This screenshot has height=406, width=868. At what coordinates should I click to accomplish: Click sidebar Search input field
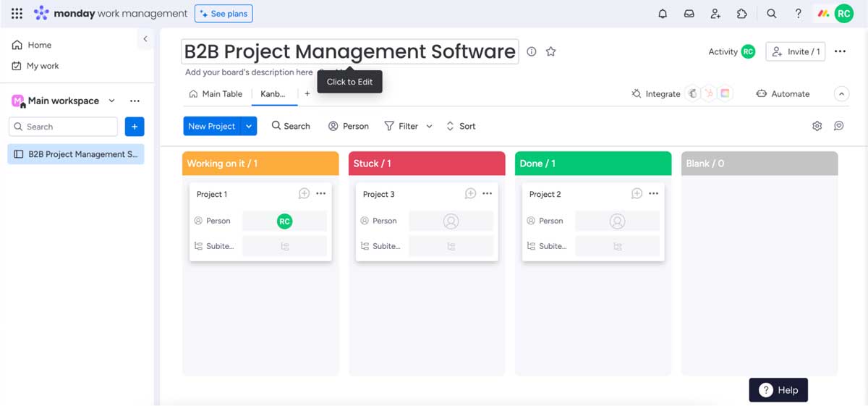pyautogui.click(x=63, y=127)
